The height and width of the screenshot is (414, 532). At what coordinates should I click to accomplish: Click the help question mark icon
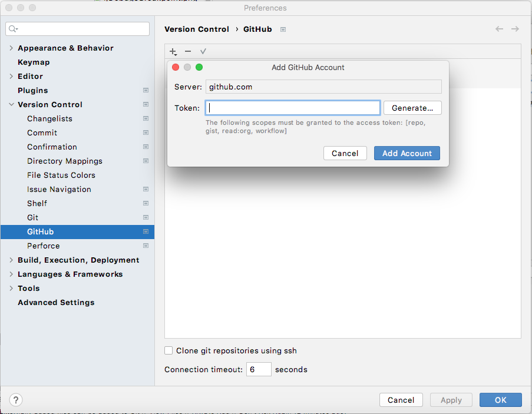tap(15, 399)
